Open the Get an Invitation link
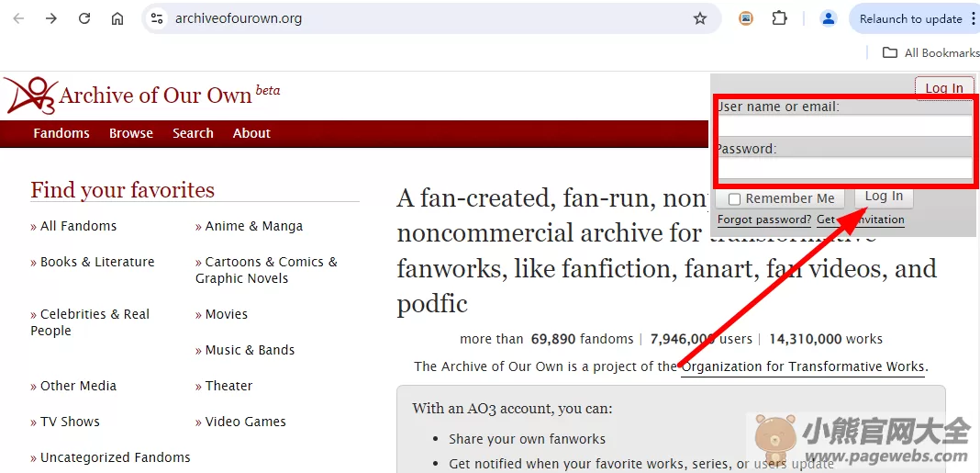Viewport: 980px width, 473px height. [x=861, y=220]
